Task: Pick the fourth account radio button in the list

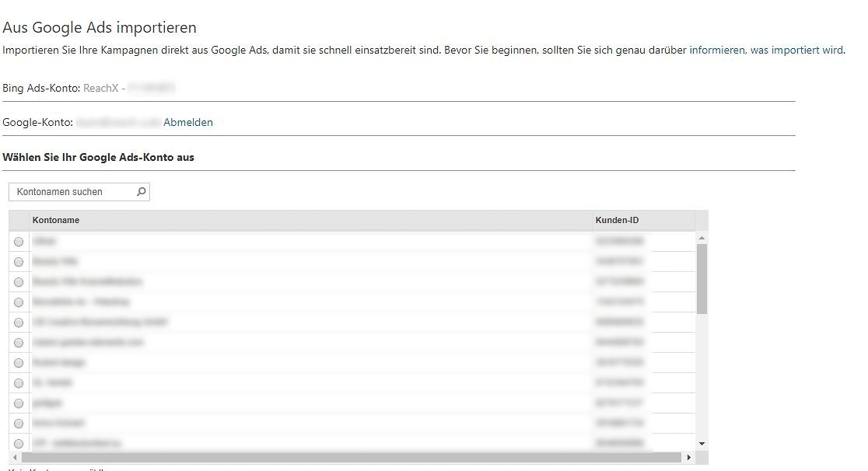Action: click(x=19, y=302)
